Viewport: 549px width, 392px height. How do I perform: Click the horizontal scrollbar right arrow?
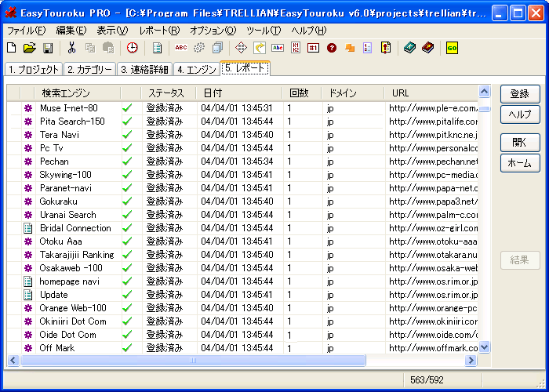coord(471,360)
